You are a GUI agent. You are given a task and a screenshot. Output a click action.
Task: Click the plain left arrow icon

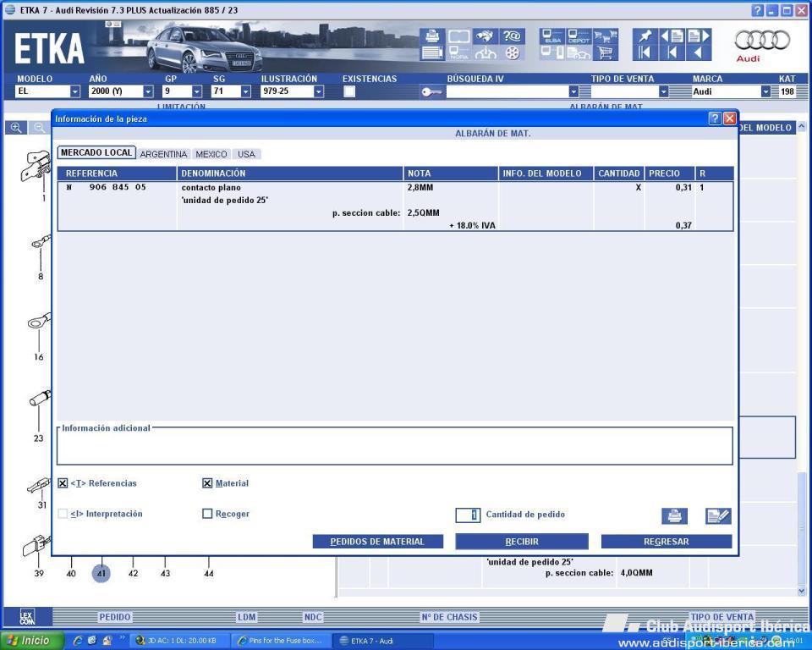coord(698,52)
